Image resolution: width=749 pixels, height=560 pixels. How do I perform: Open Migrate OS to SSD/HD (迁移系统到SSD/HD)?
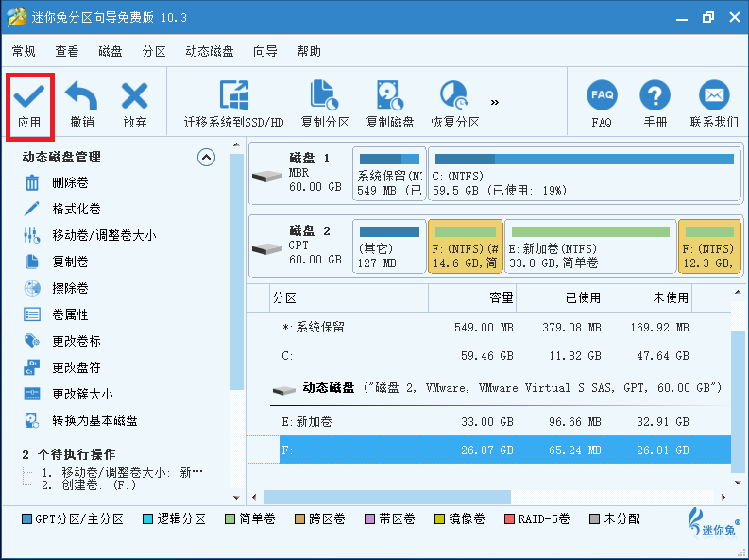coord(233,105)
